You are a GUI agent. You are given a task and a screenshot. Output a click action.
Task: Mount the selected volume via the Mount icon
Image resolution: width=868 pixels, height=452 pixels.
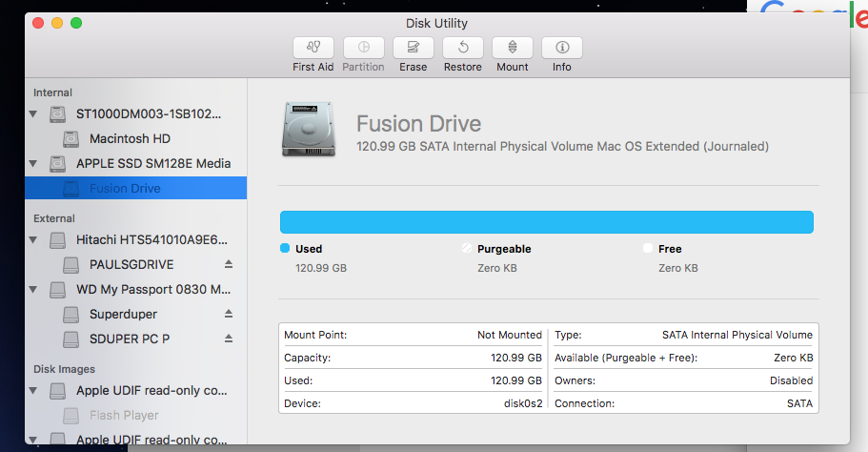513,48
